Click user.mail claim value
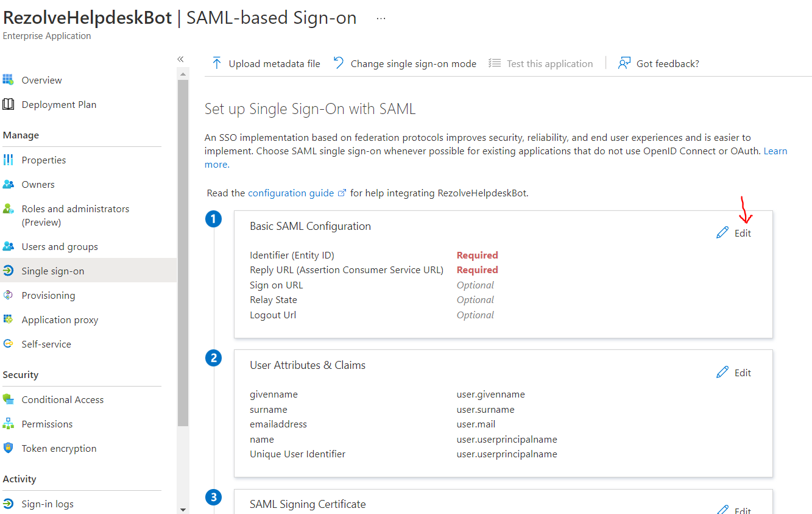The image size is (812, 514). click(x=476, y=424)
